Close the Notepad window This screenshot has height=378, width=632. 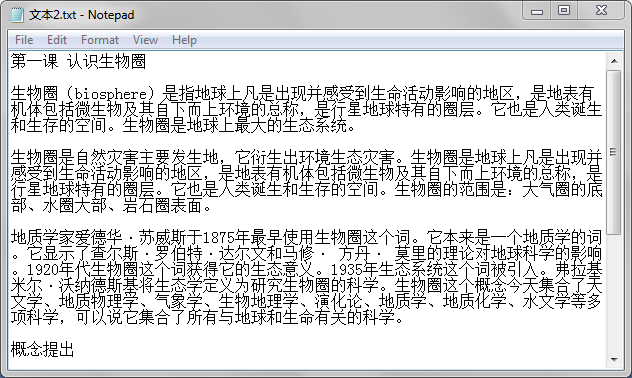pyautogui.click(x=601, y=11)
